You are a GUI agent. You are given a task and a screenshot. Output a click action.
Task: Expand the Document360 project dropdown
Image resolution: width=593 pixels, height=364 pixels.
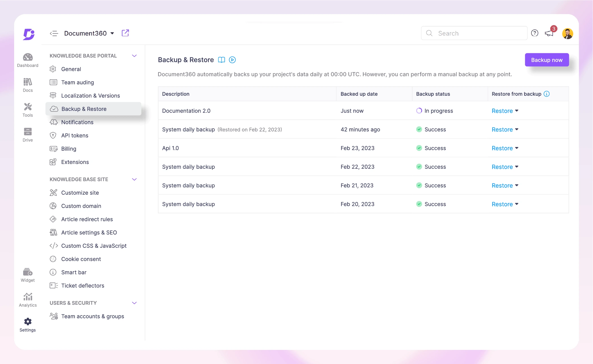point(112,33)
